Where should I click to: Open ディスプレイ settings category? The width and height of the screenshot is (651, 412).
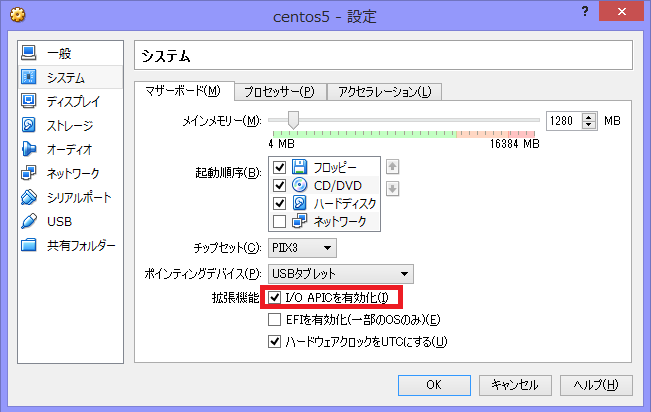pos(71,101)
